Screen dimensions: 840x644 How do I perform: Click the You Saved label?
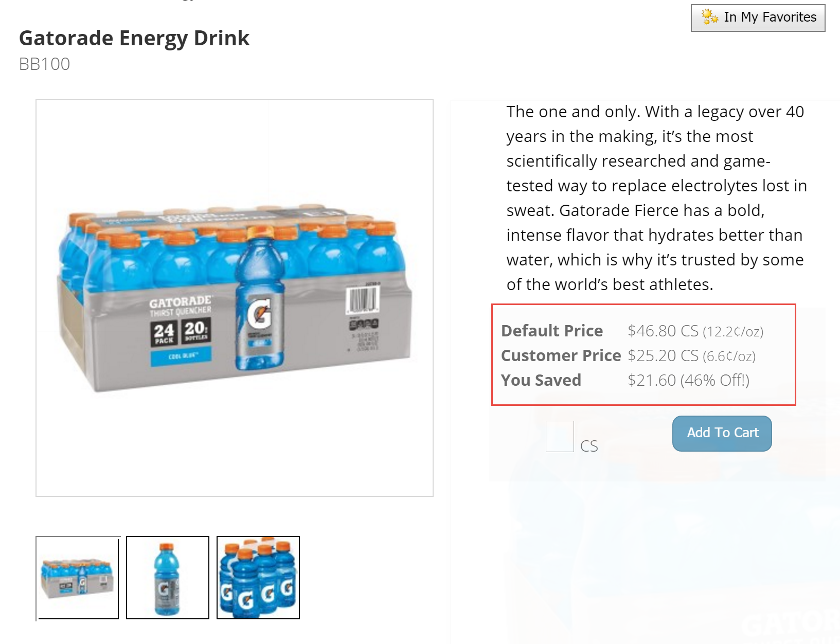point(541,380)
